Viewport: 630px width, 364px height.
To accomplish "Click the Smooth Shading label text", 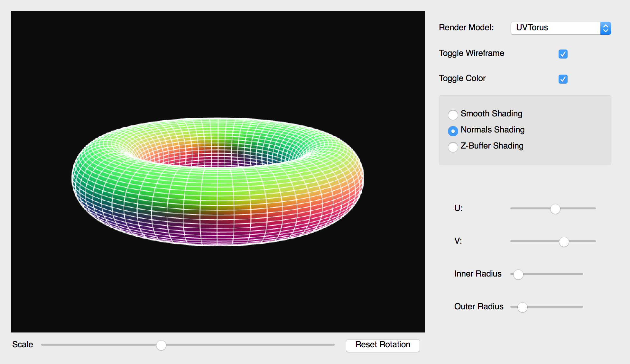I will tap(491, 114).
